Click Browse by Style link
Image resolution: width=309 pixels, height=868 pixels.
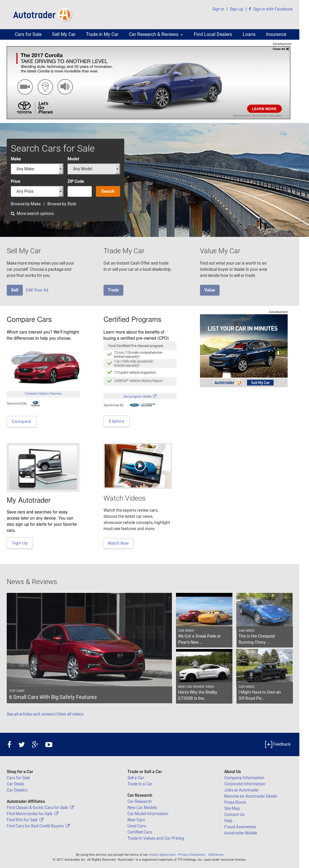pos(62,204)
